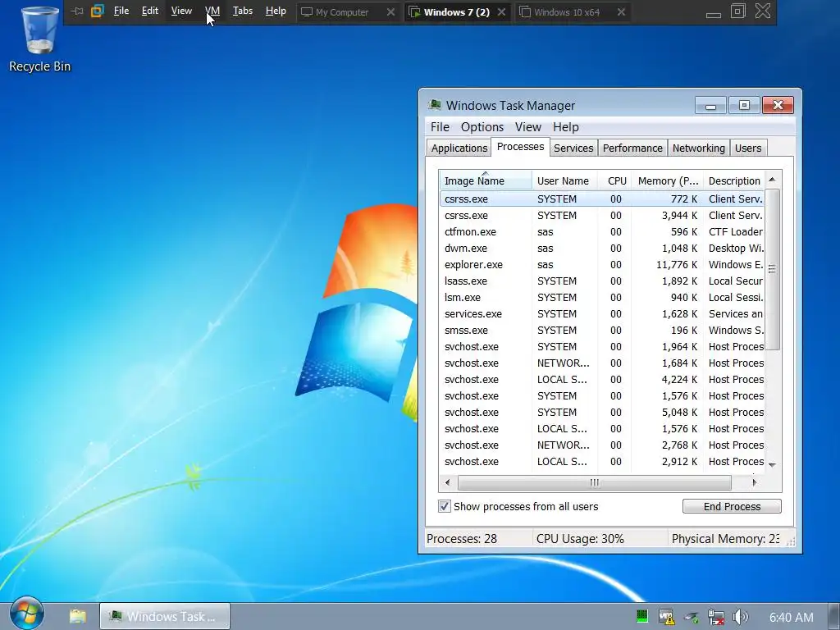Exit full-screen with the restore icon

738,11
